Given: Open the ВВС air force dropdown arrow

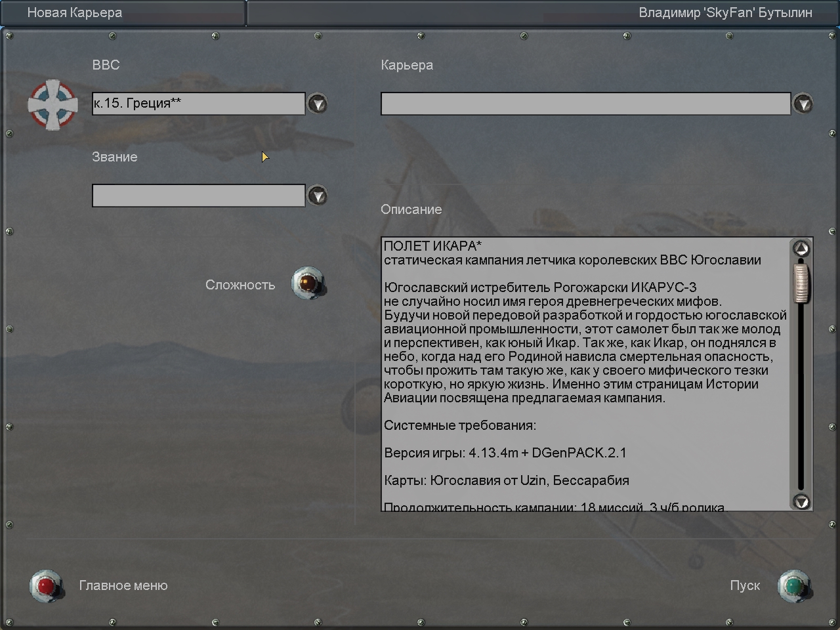Looking at the screenshot, I should [318, 104].
